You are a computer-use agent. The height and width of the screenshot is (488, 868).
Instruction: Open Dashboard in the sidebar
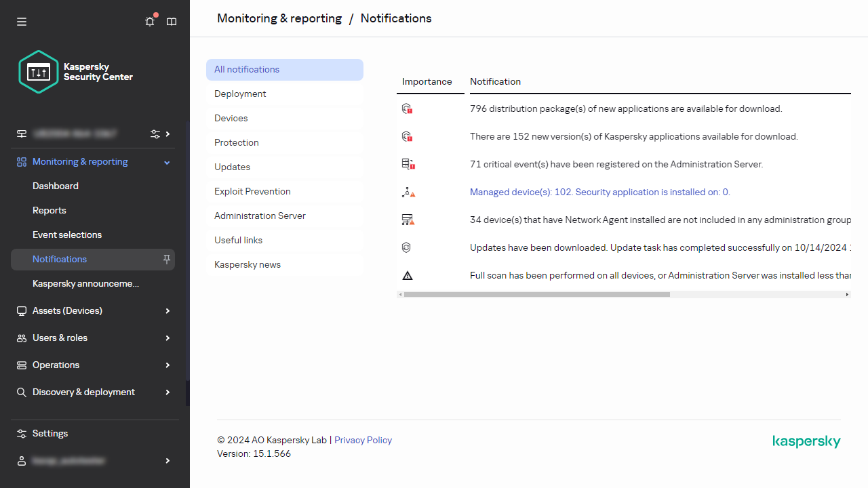tap(56, 186)
